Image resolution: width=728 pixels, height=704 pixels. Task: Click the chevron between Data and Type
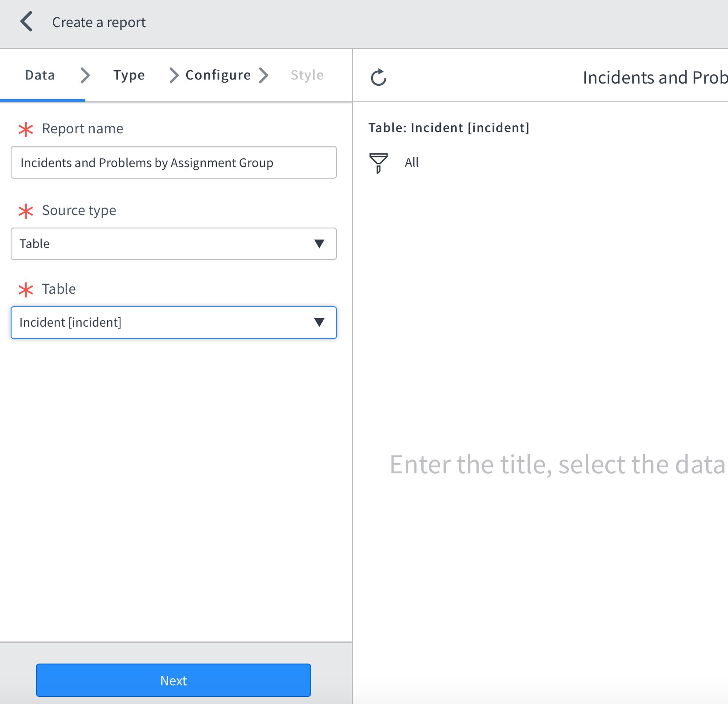click(x=85, y=75)
